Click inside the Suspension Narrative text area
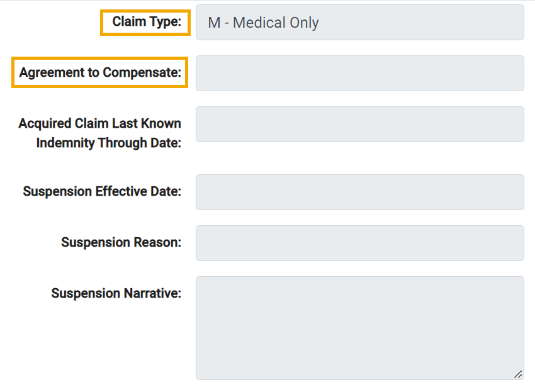The width and height of the screenshot is (535, 392). point(359,327)
